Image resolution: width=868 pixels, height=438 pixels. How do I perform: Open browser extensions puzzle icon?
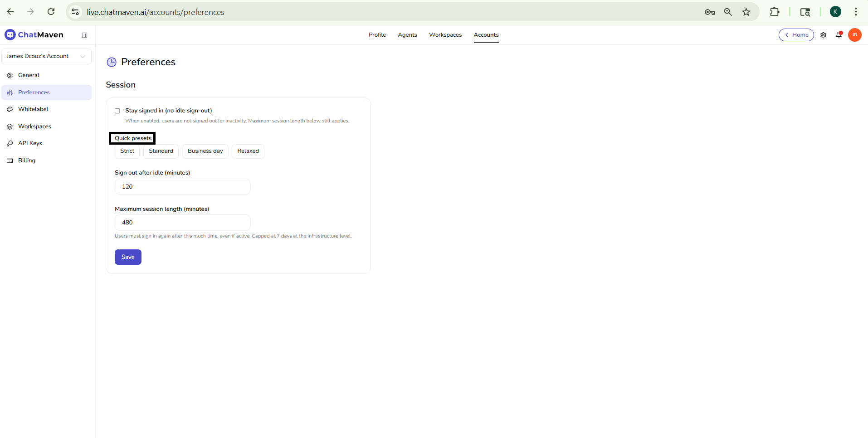point(775,12)
